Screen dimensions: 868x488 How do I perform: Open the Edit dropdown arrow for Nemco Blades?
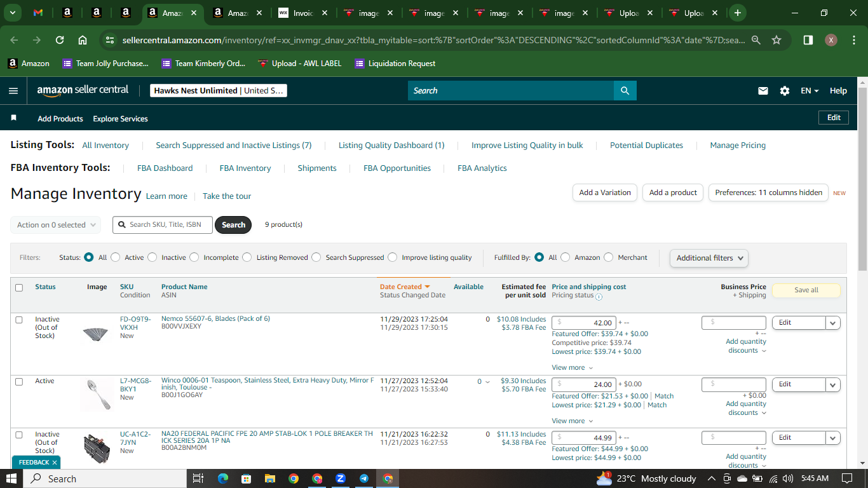coord(833,323)
